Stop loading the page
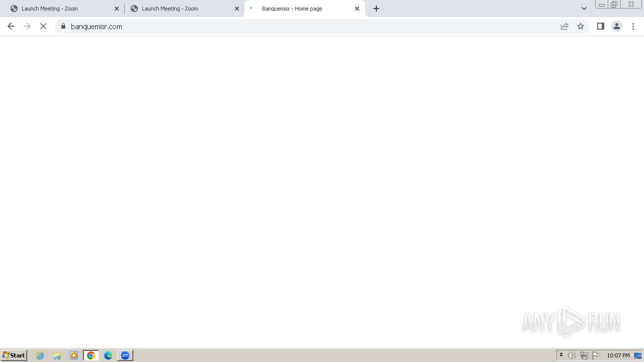644x362 pixels. point(43,27)
